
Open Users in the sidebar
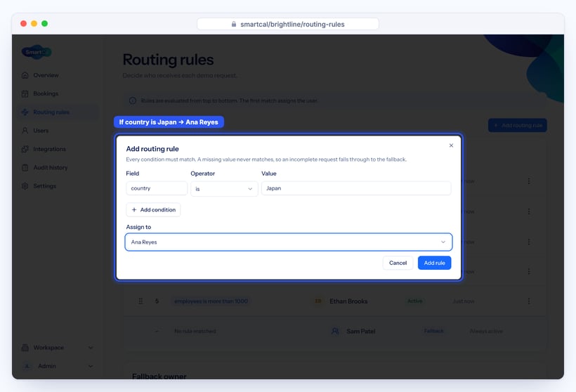(x=58, y=131)
